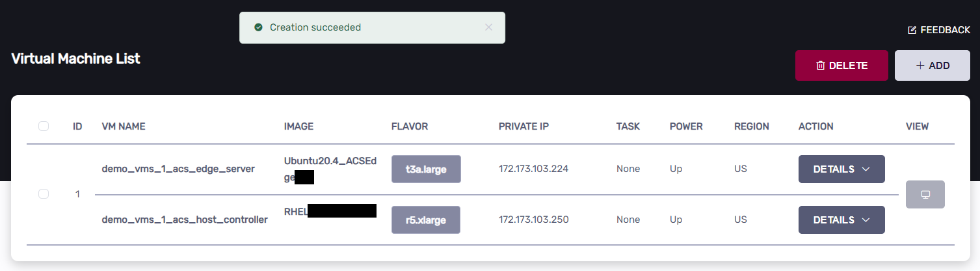This screenshot has width=980, height=271.
Task: Click the trash icon on Delete button
Action: click(821, 66)
